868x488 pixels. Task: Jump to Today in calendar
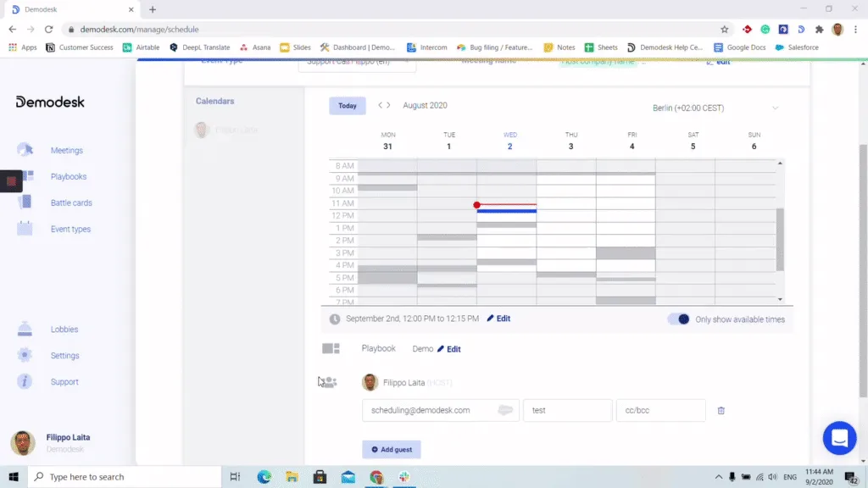coord(347,106)
